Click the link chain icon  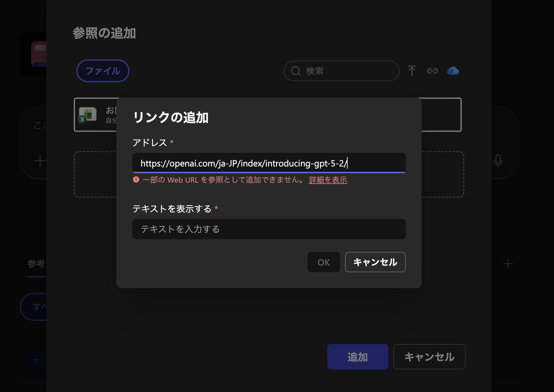coord(432,71)
